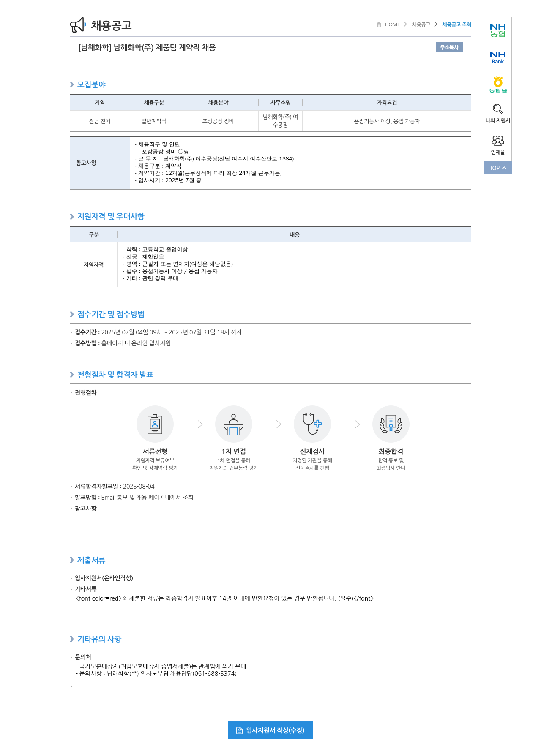Click the 지역 column header

(x=100, y=103)
